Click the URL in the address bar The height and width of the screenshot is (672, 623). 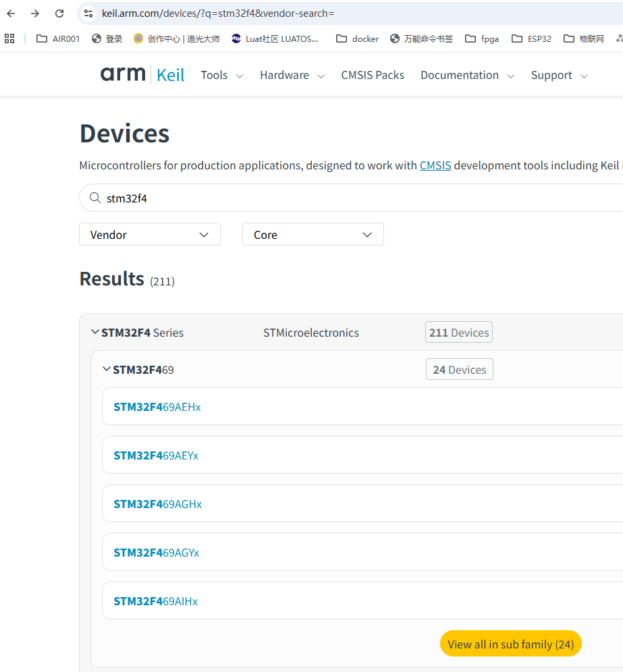pos(218,13)
